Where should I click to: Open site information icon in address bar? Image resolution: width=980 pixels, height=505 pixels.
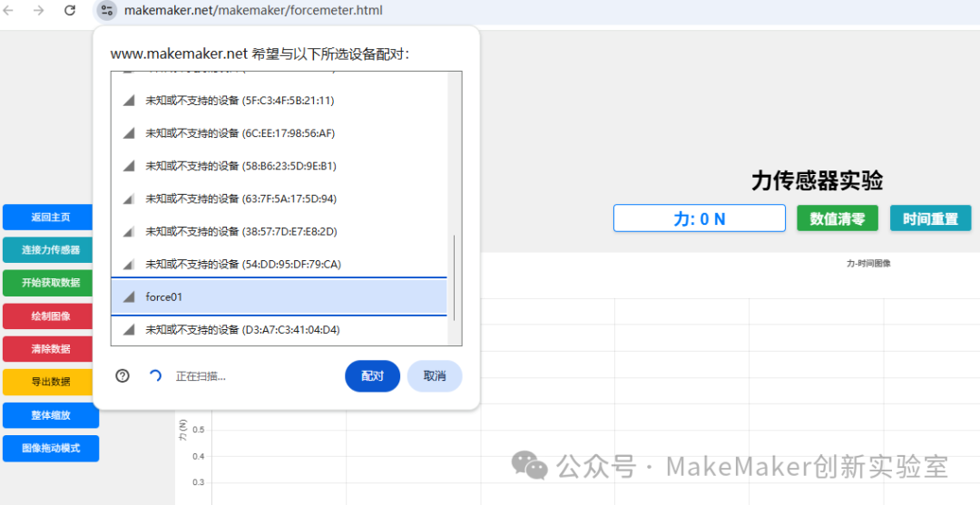(x=106, y=10)
